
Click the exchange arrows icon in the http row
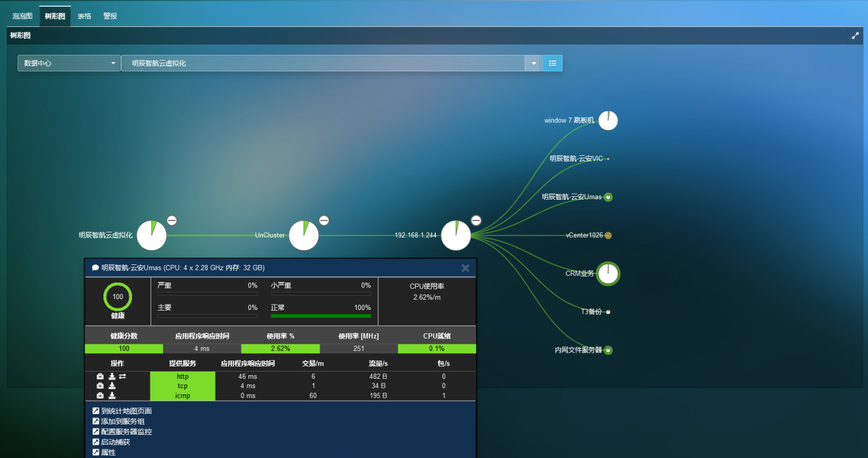122,376
